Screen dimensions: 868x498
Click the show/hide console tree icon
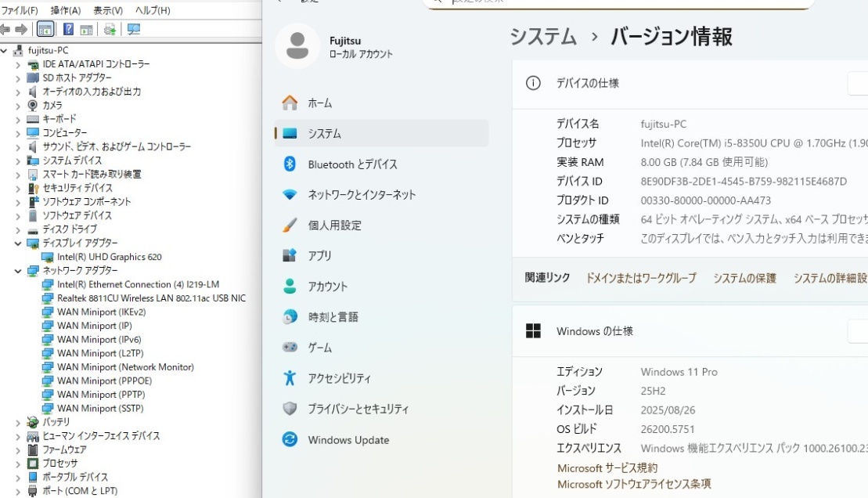[x=45, y=30]
